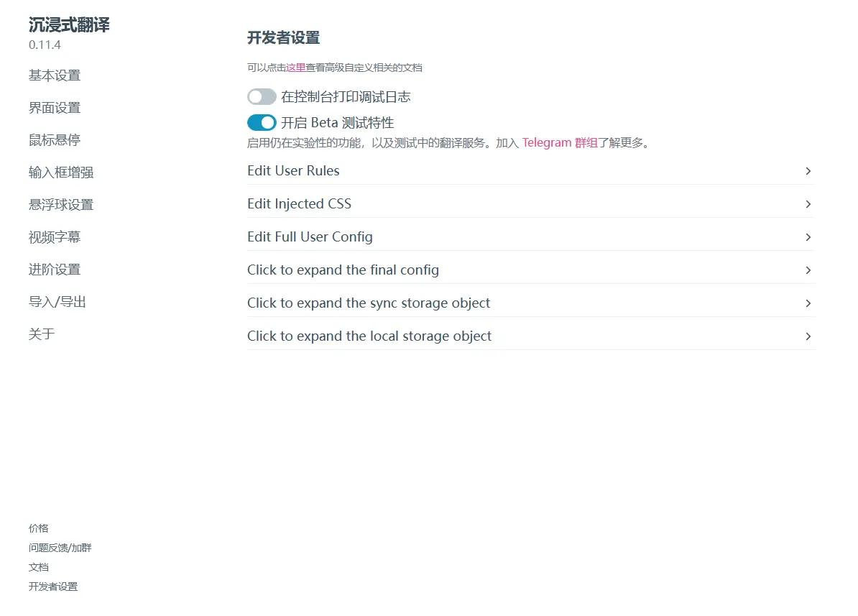Click the 这里 documentation link
This screenshot has width=858, height=616.
[x=295, y=68]
